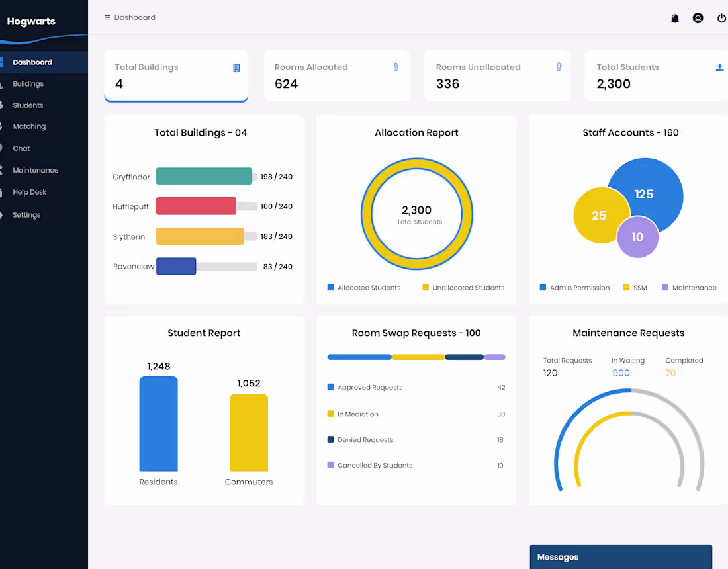Click the icon on Rooms Allocated card
This screenshot has height=569, width=728.
396,67
